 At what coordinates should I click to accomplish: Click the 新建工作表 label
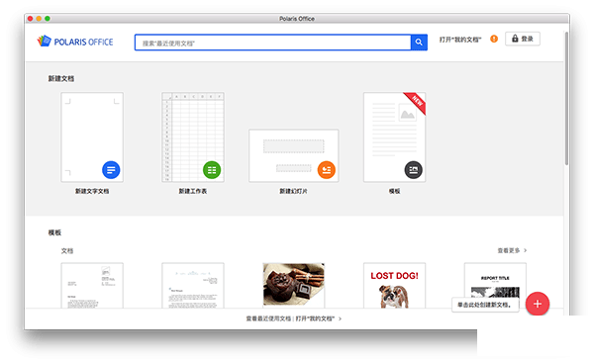coord(193,191)
